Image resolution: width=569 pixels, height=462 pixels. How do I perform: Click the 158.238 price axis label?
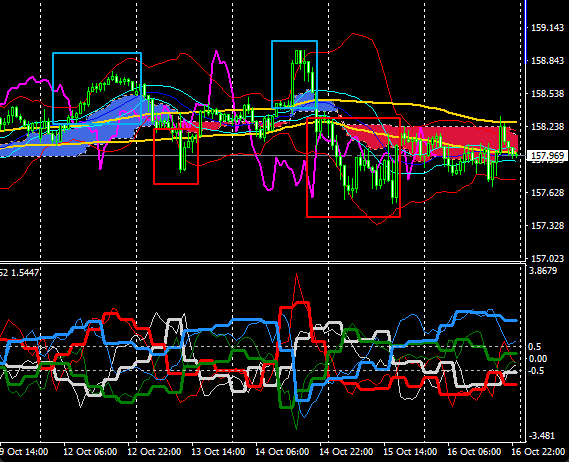pyautogui.click(x=547, y=127)
